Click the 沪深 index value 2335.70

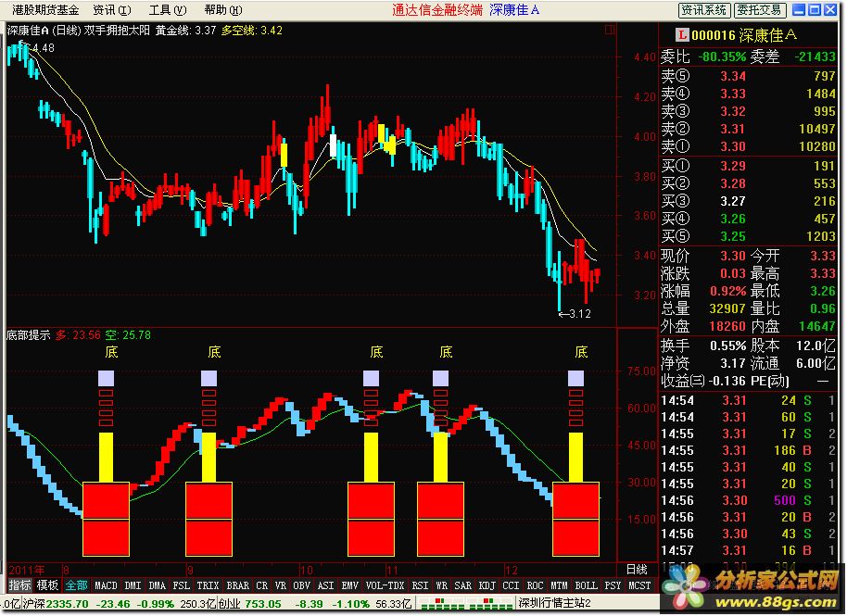click(67, 604)
